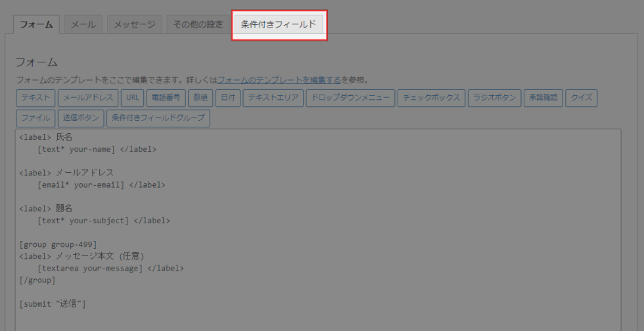Insert the 条件付きフィールドグループ tag
This screenshot has width=644, height=331.
tap(158, 118)
